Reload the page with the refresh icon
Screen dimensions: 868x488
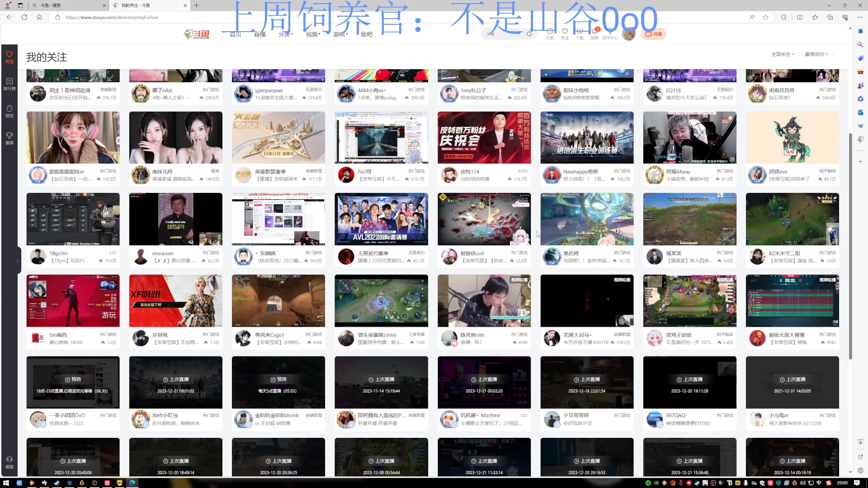tap(24, 17)
